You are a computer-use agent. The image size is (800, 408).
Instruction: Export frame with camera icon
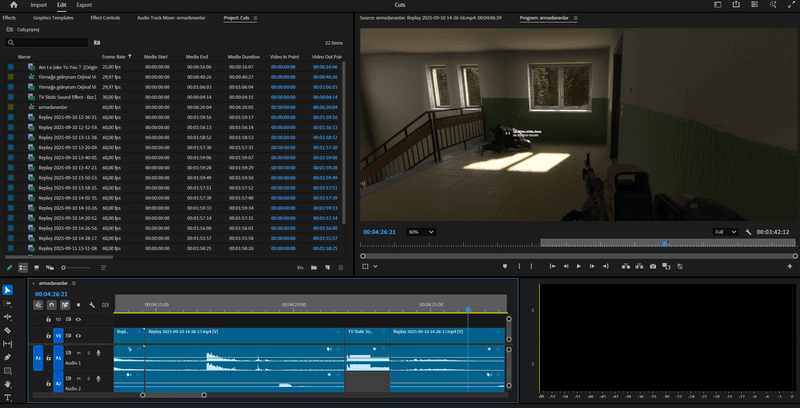tap(653, 266)
